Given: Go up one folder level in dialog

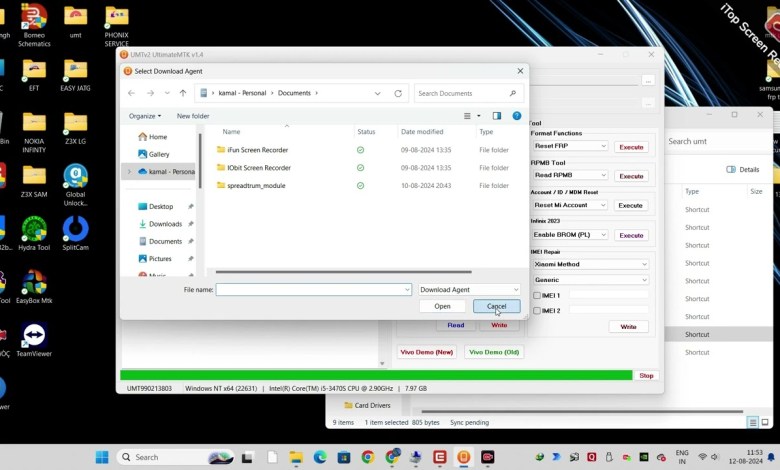Looking at the screenshot, I should pos(183,93).
